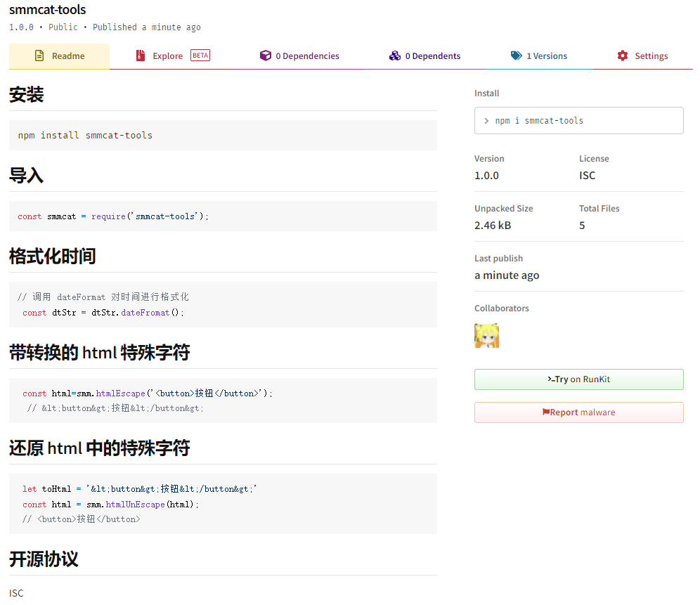Click the smmcat-tools package title

coord(47,10)
